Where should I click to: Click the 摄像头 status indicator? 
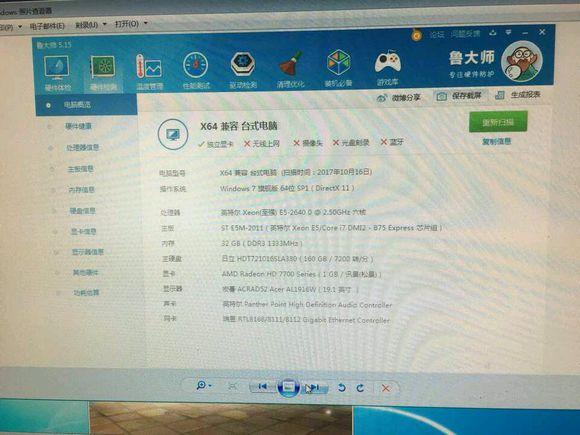pos(308,143)
